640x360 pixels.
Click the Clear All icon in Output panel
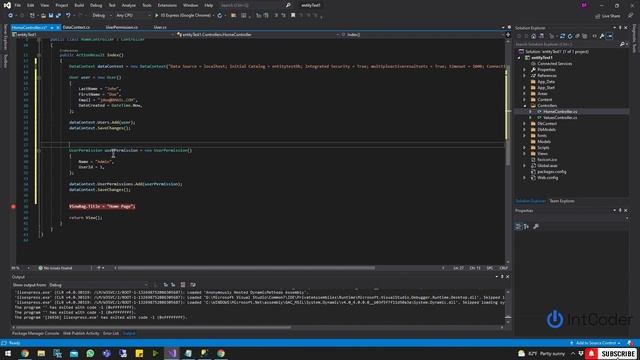point(183,284)
